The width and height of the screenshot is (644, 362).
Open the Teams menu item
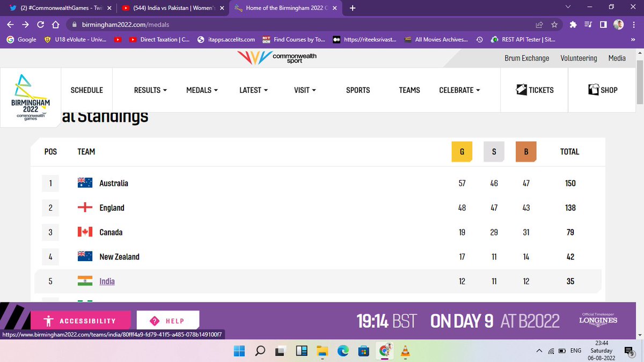point(409,90)
